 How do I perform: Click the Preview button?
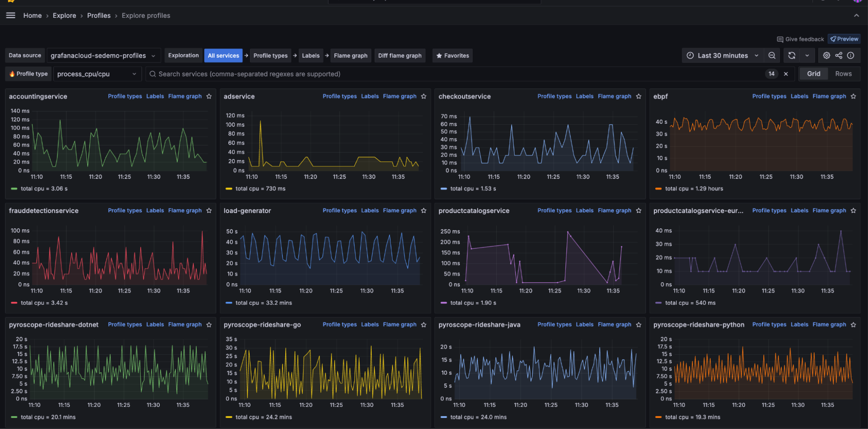[x=844, y=39]
